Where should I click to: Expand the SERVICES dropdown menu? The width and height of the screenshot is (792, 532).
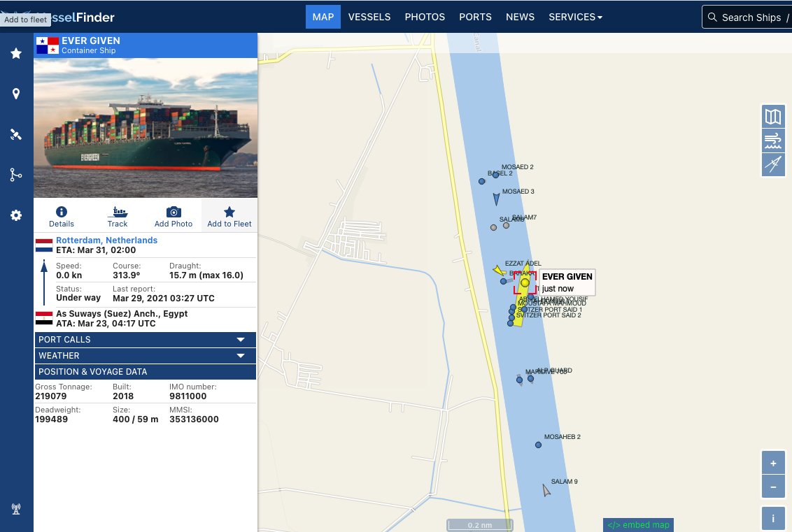point(575,17)
